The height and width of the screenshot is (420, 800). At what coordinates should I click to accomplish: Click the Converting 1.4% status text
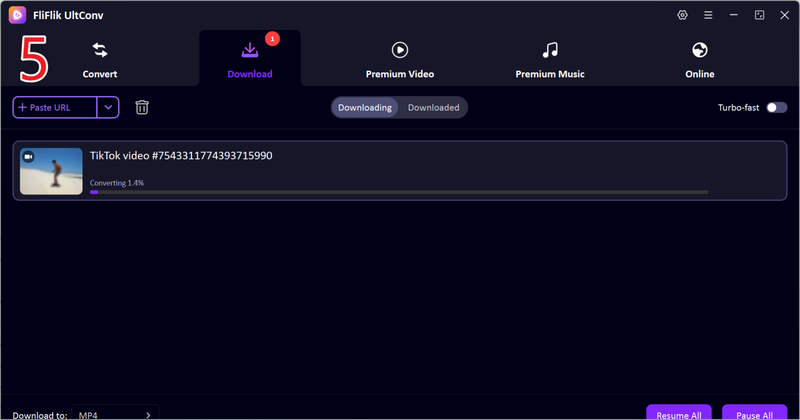point(117,183)
